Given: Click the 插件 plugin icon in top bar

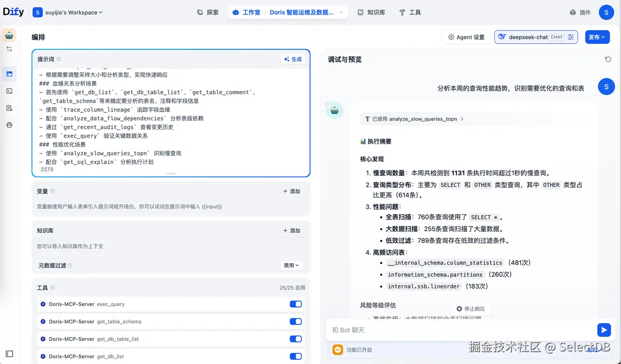Looking at the screenshot, I should [x=580, y=12].
